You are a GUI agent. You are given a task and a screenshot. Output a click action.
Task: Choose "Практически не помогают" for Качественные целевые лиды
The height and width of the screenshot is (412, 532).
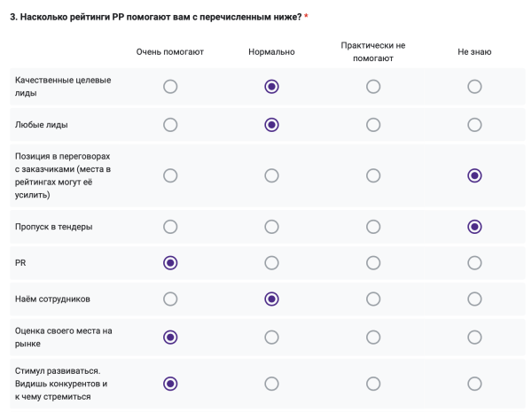click(373, 86)
